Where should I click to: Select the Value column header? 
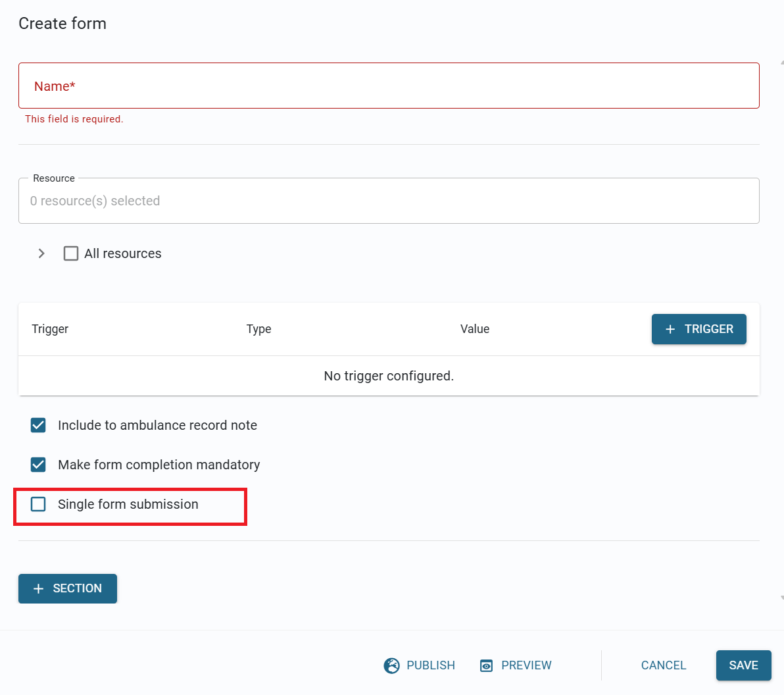point(474,329)
